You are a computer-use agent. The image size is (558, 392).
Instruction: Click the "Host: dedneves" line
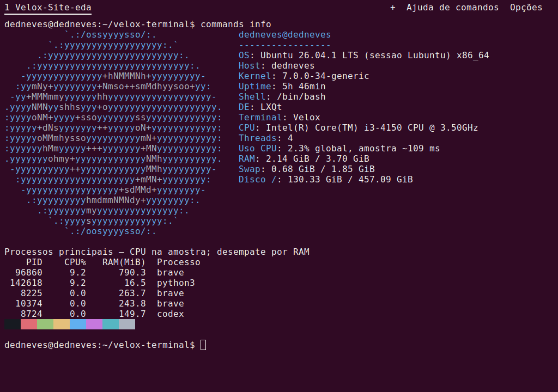pos(276,66)
